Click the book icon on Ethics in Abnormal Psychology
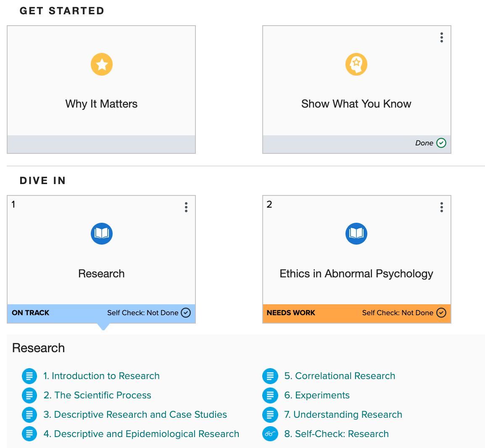This screenshot has width=485, height=448. 356,234
